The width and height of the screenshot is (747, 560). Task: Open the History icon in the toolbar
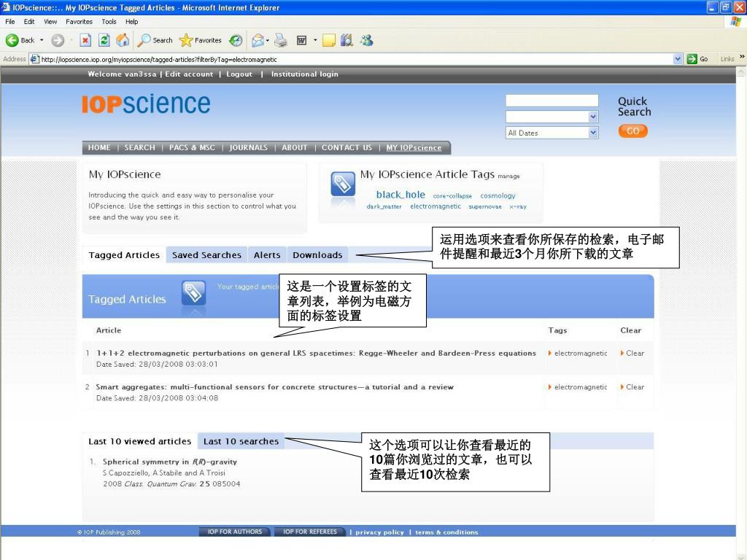tap(236, 41)
